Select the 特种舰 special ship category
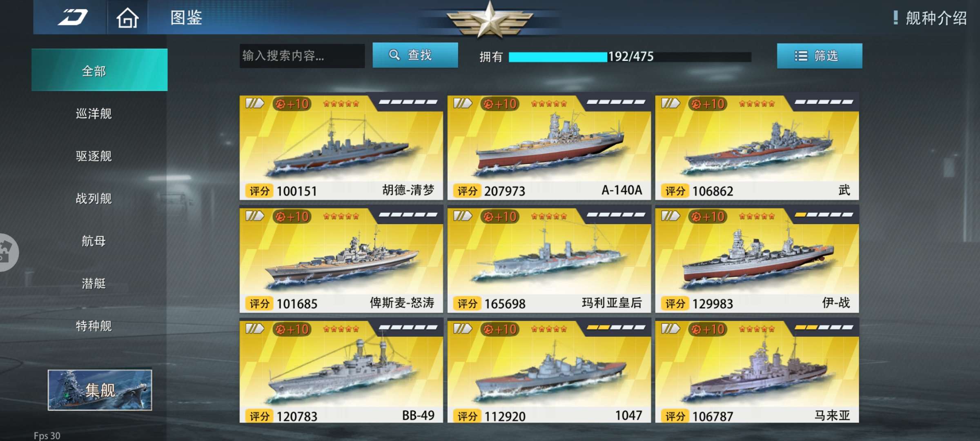 (x=94, y=326)
